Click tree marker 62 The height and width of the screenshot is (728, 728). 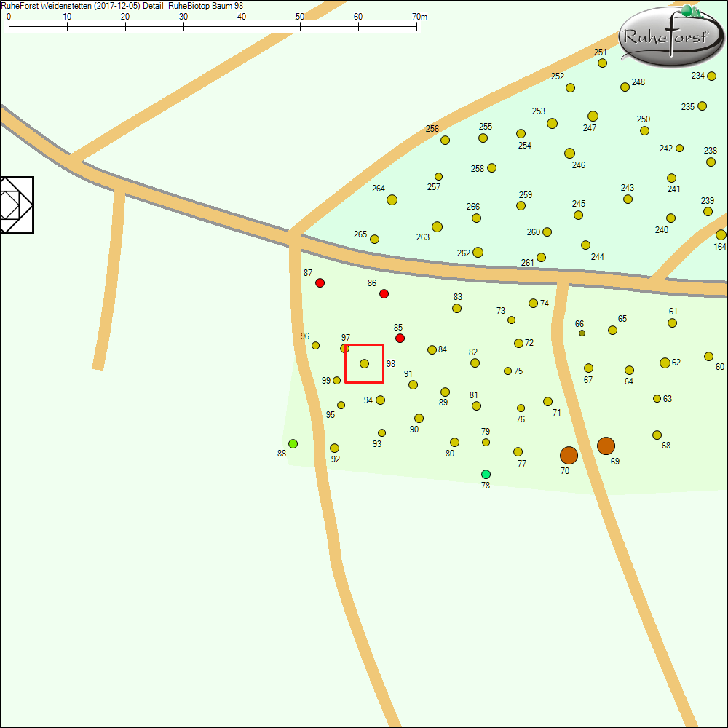[665, 363]
